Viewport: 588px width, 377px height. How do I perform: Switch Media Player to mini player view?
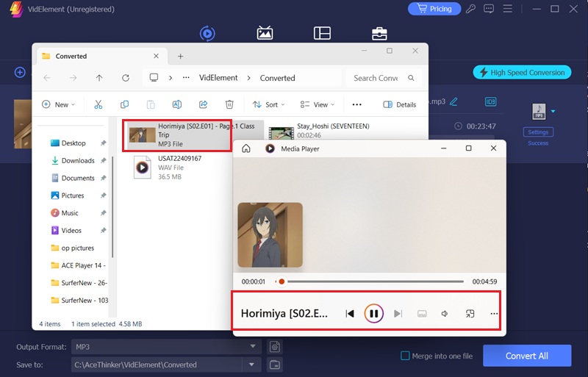tap(470, 313)
